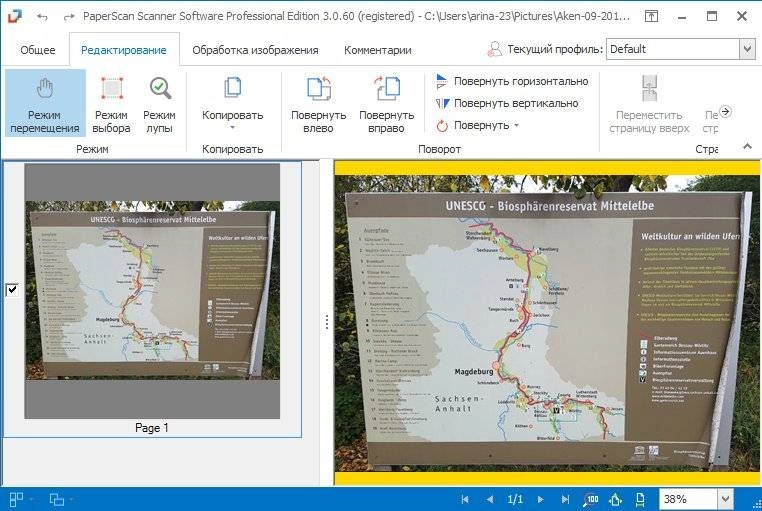Activate the hand move mode (Режим перемещения)
Screen dimensions: 762x511
tap(45, 103)
